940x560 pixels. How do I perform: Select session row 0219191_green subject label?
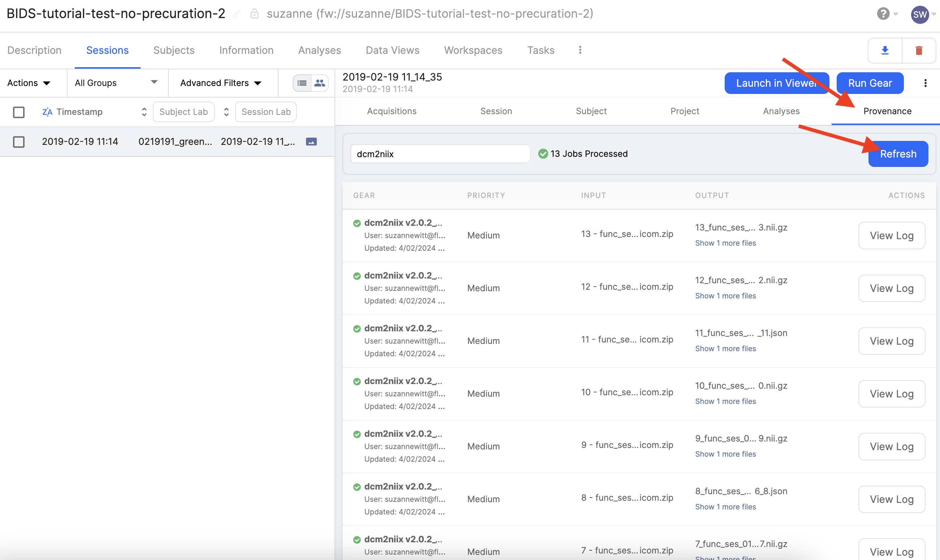point(175,142)
